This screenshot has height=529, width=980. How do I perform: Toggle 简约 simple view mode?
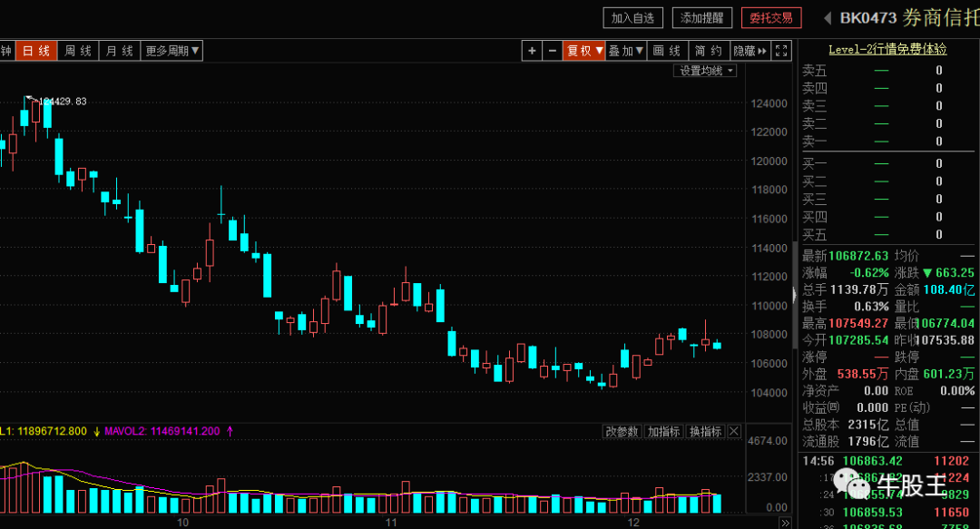coord(709,51)
